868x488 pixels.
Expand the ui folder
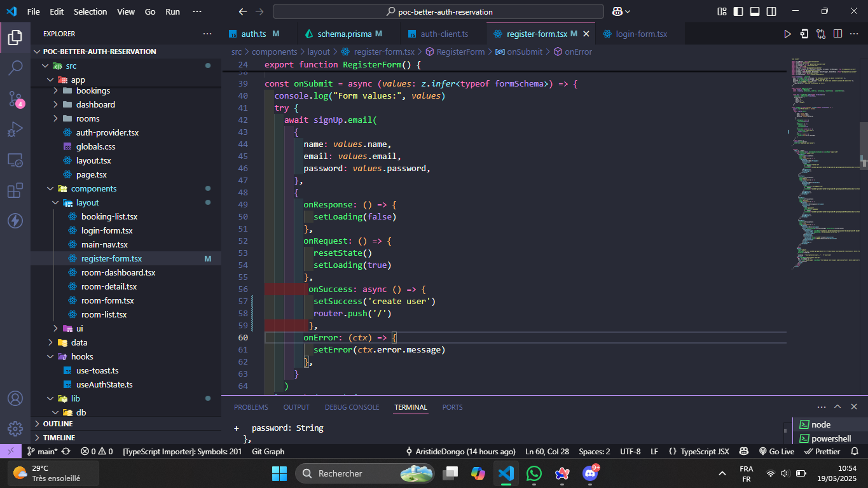[x=79, y=328]
